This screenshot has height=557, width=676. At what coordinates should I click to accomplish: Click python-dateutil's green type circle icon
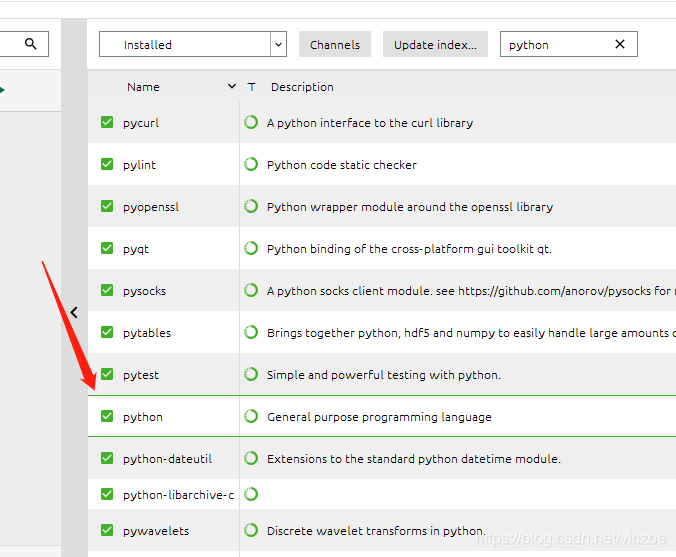251,458
